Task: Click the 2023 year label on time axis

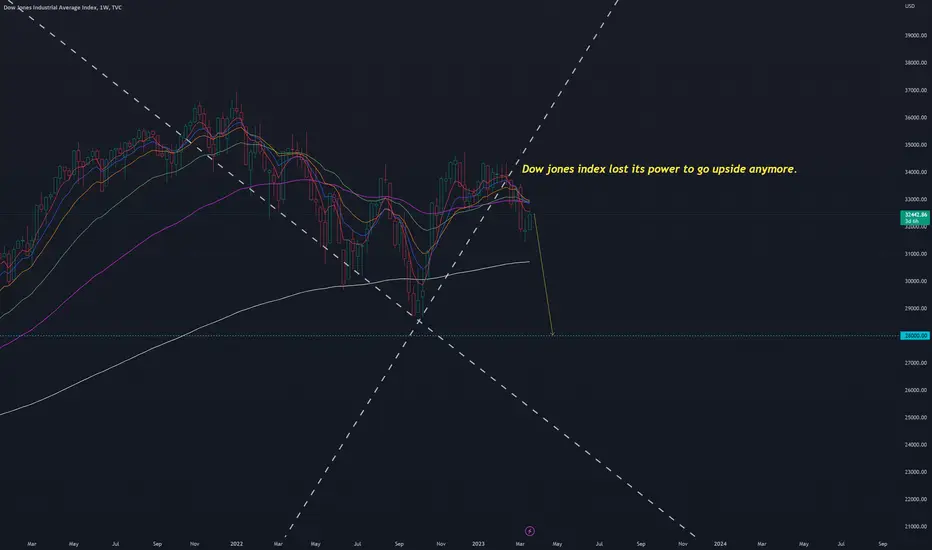Action: [x=478, y=543]
